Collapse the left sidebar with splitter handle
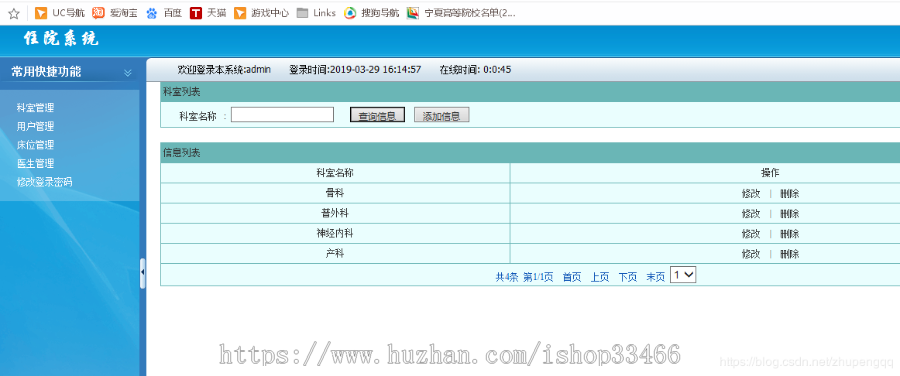The width and height of the screenshot is (900, 376). [x=142, y=273]
